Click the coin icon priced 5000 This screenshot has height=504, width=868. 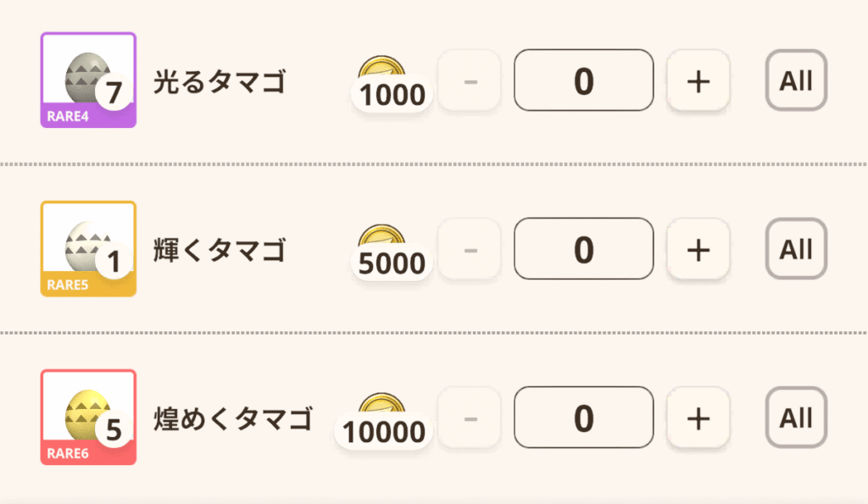(x=381, y=235)
